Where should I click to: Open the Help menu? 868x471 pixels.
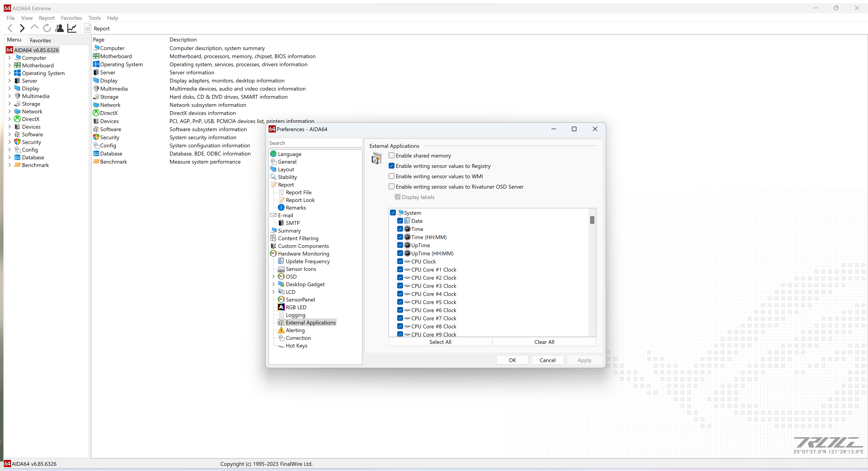point(113,18)
